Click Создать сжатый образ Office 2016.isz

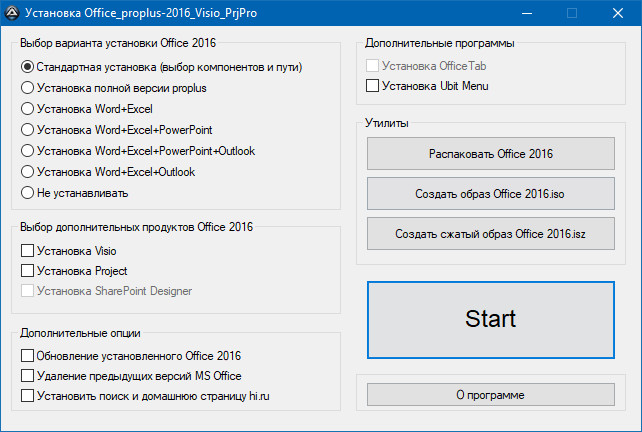click(490, 233)
